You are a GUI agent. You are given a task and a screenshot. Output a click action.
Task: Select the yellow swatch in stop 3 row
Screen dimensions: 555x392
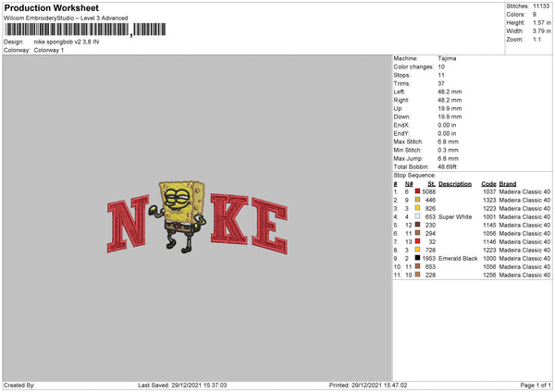coord(417,208)
